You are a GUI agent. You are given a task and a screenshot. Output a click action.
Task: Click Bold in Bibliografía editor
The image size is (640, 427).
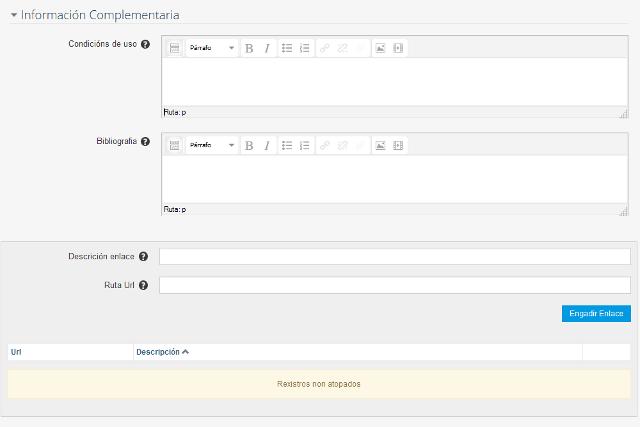click(249, 145)
